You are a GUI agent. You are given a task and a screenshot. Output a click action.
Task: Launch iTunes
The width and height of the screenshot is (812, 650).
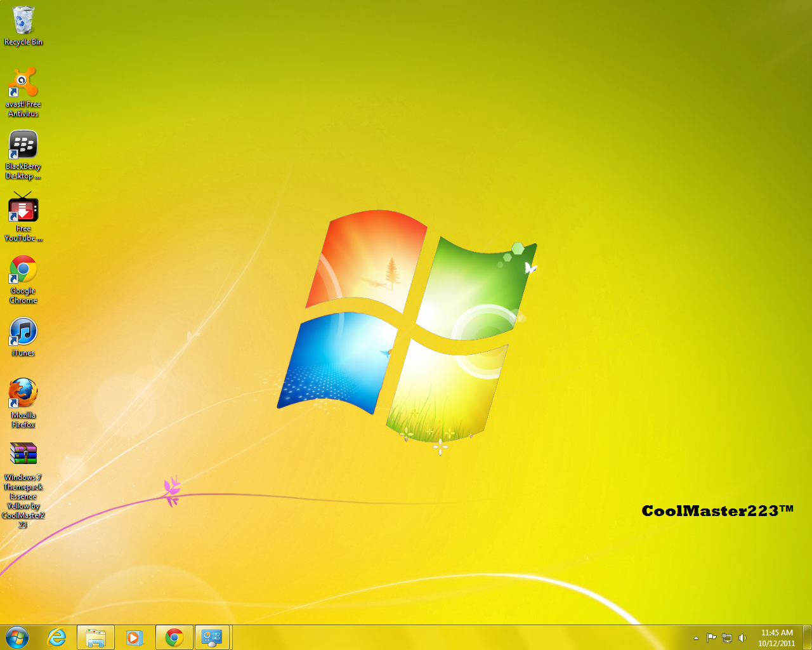point(23,331)
